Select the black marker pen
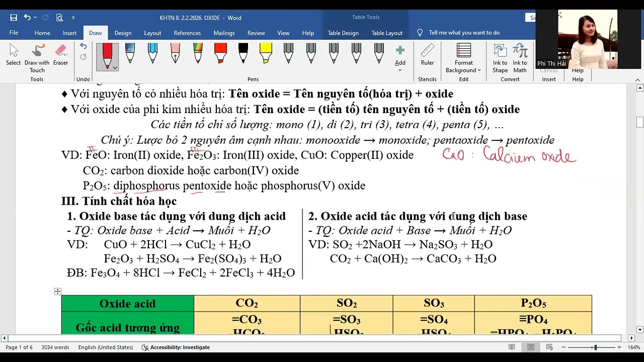 (243, 53)
